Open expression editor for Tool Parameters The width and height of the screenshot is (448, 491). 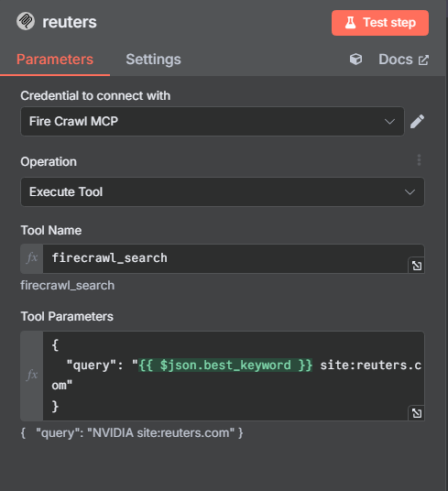click(x=417, y=413)
